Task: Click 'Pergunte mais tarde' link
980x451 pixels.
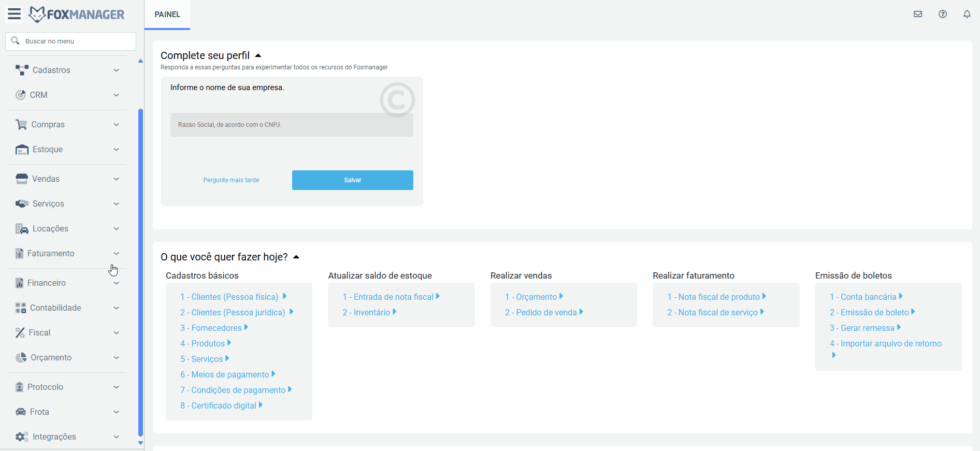Action: point(231,180)
